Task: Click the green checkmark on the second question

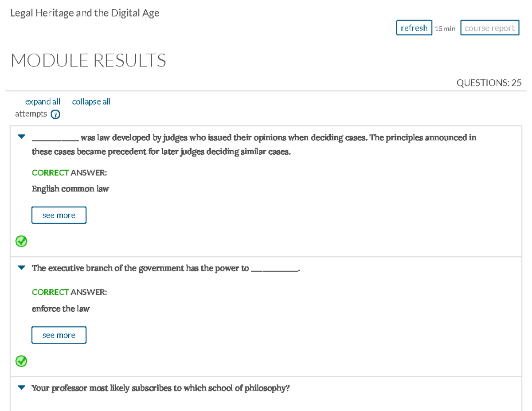Action: (x=21, y=361)
